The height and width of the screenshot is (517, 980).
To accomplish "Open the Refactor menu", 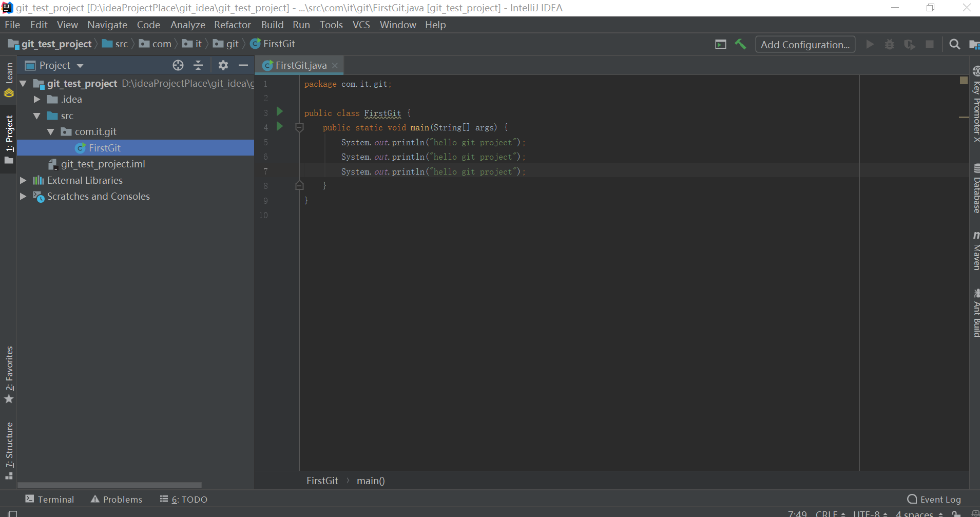I will click(x=233, y=25).
